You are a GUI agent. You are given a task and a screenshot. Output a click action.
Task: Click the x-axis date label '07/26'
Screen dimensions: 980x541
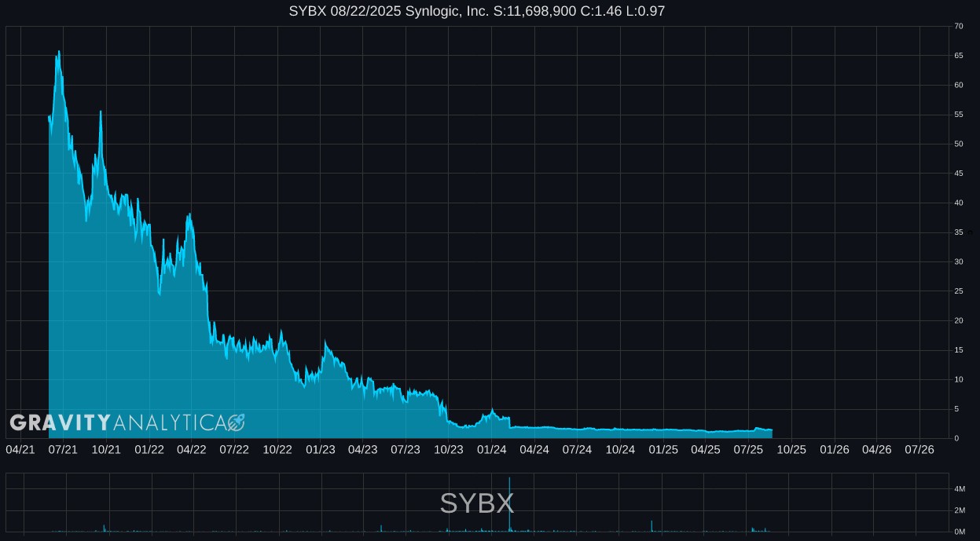point(919,450)
